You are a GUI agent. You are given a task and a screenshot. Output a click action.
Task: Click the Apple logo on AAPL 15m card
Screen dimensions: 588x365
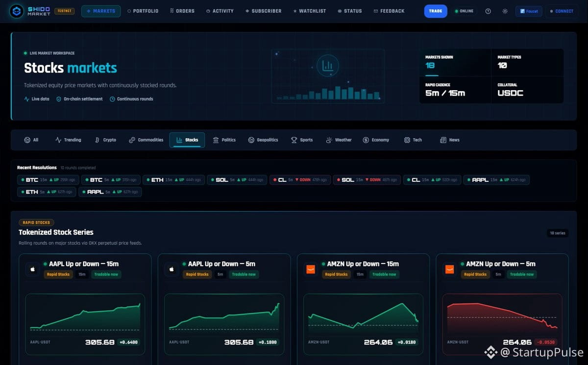click(32, 269)
